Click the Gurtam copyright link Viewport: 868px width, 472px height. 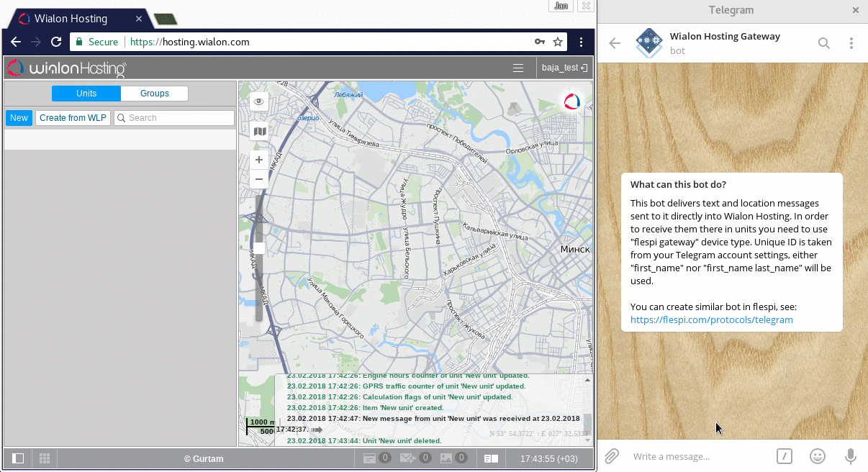click(x=204, y=459)
